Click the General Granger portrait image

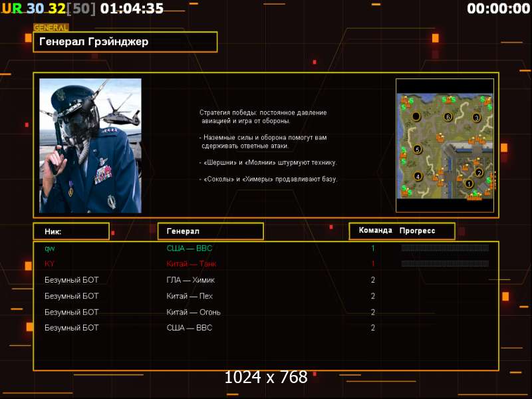90,146
